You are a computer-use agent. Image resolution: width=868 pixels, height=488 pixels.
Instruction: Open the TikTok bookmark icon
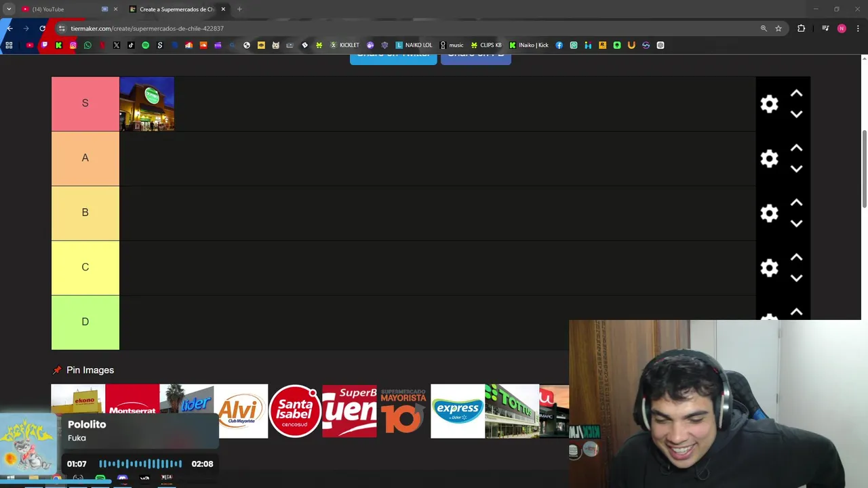pos(131,45)
